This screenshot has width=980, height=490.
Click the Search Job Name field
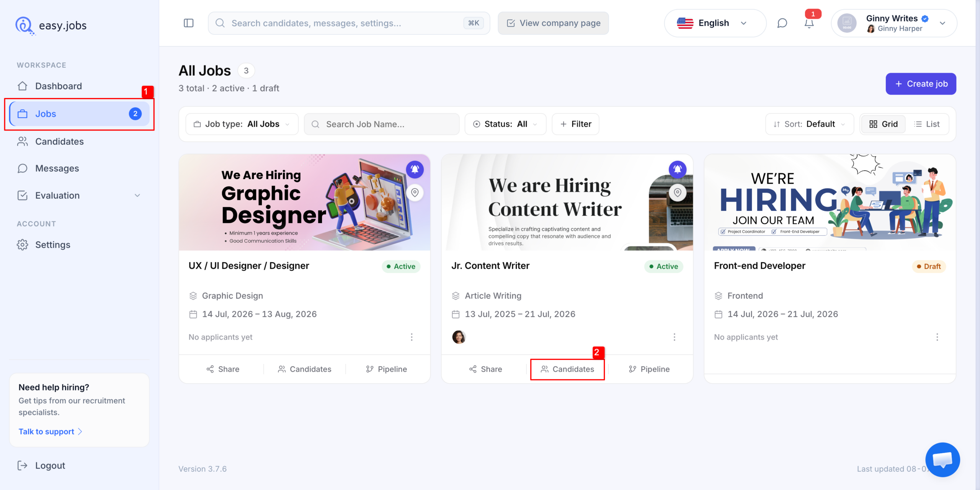coord(382,124)
